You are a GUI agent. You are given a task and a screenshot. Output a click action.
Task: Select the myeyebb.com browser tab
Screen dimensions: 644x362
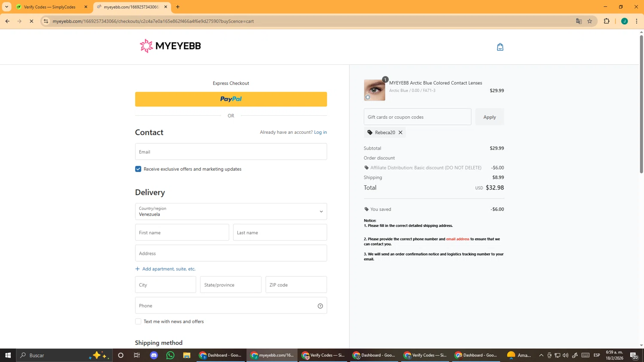(x=131, y=7)
